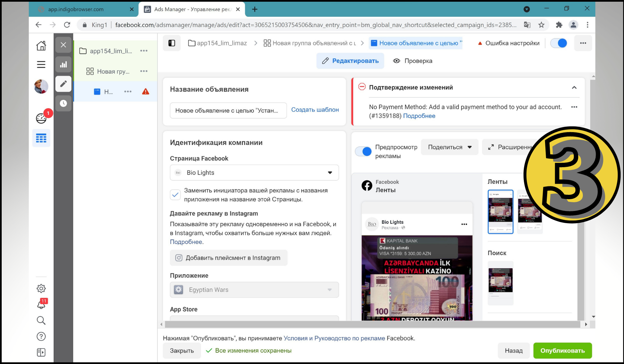Select the pencil edit icon in dark strip
The height and width of the screenshot is (364, 624).
click(x=63, y=84)
